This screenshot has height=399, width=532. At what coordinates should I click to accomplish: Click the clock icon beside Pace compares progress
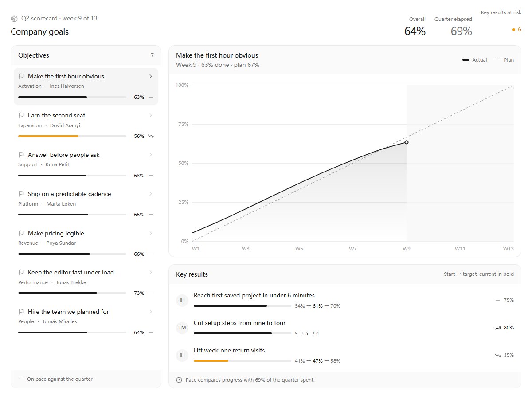[x=179, y=380]
